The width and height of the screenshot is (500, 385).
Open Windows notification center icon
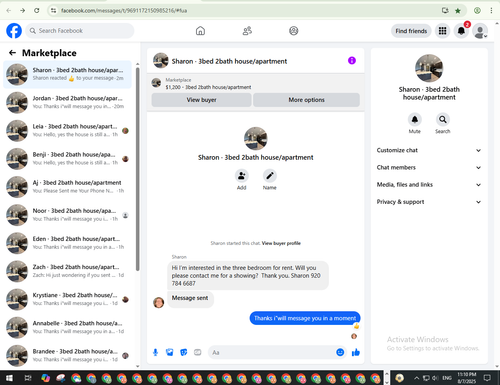pyautogui.click(x=487, y=378)
